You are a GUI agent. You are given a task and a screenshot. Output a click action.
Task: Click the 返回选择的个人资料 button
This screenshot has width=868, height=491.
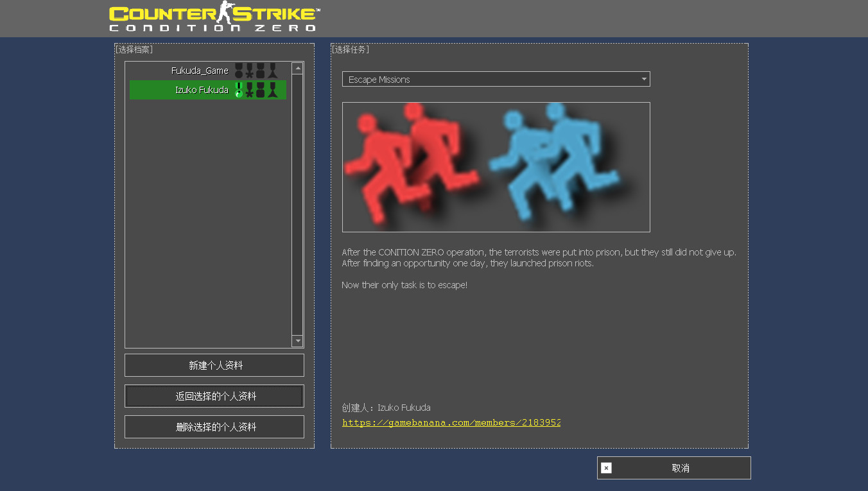click(x=214, y=395)
